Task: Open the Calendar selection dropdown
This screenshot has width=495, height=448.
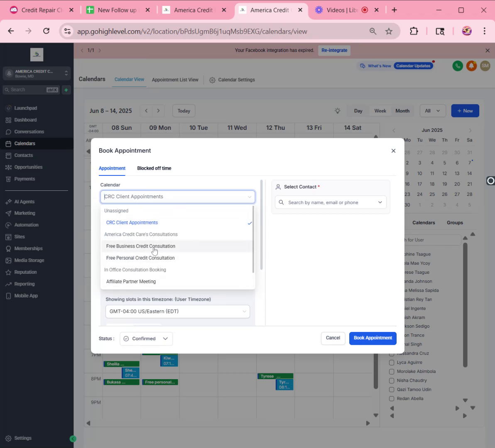Action: point(178,196)
